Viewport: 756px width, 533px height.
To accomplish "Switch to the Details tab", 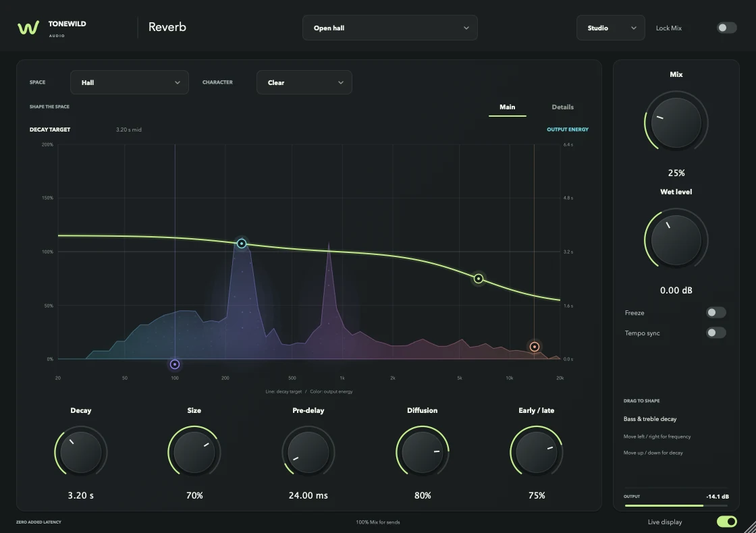I will 563,107.
